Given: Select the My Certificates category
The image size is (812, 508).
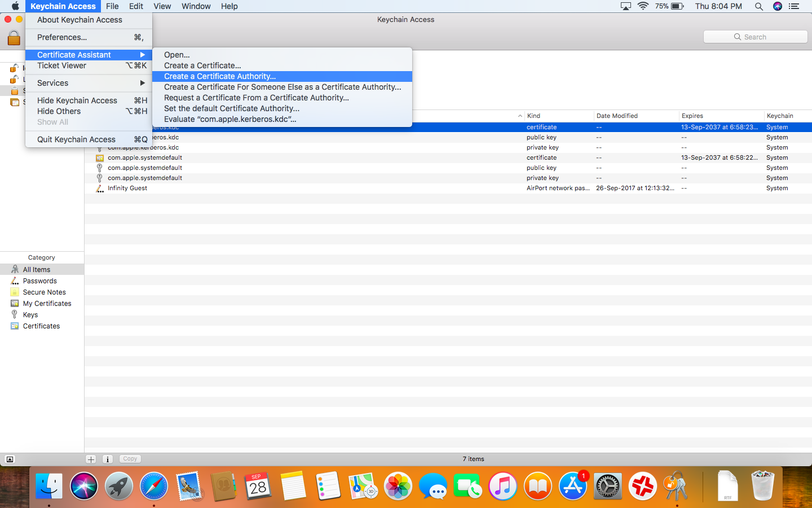Looking at the screenshot, I should (x=42, y=304).
